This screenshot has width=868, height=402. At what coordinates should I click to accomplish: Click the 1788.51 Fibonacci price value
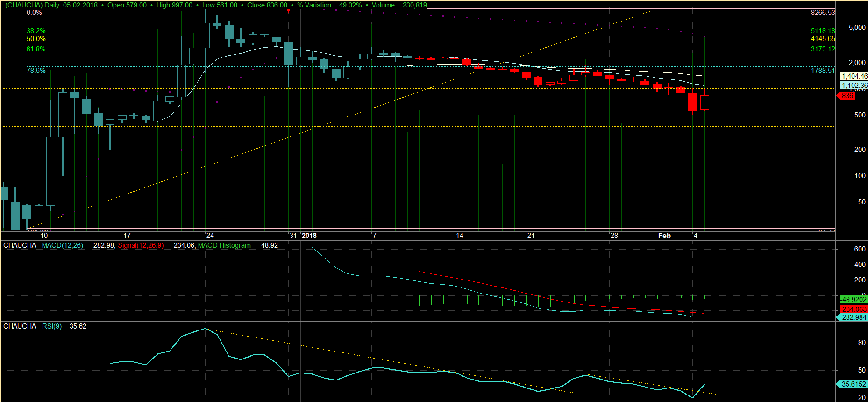pos(823,71)
